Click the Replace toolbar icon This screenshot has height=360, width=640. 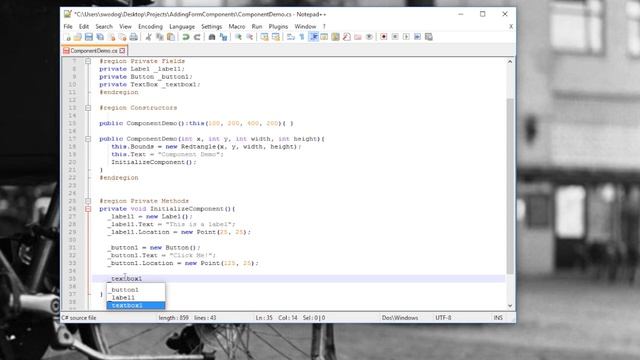point(224,37)
